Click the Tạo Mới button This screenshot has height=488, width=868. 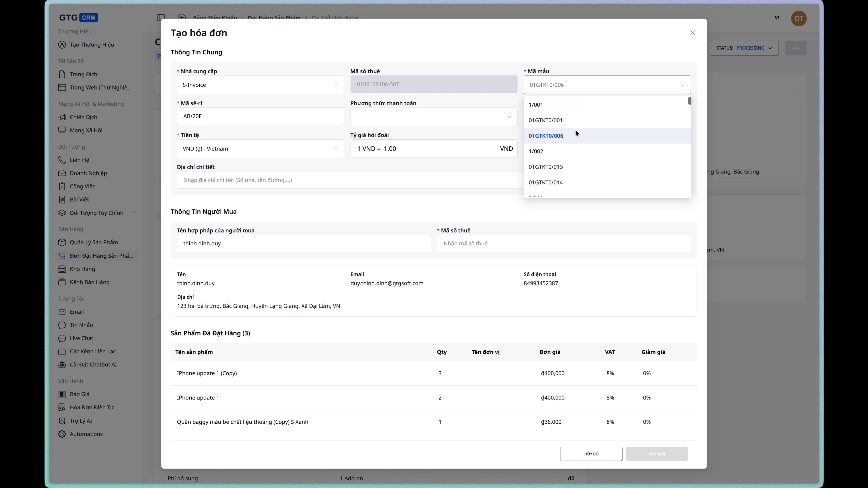[x=657, y=454]
